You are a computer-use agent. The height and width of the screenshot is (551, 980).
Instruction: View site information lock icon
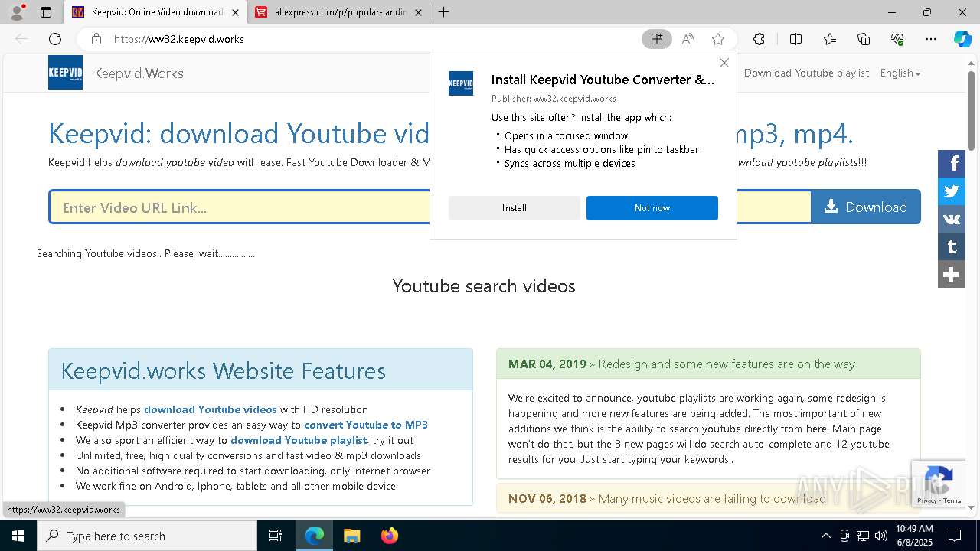click(96, 39)
